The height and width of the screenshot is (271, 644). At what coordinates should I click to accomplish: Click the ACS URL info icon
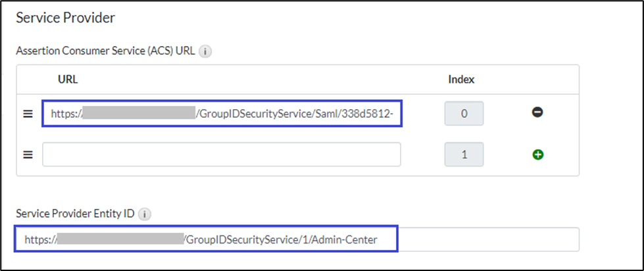click(205, 51)
